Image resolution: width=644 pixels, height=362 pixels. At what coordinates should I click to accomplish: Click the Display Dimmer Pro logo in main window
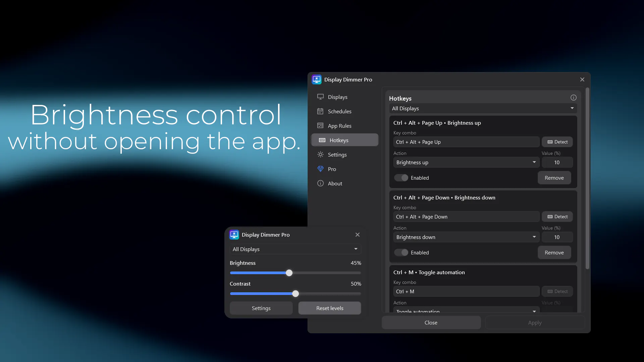316,79
